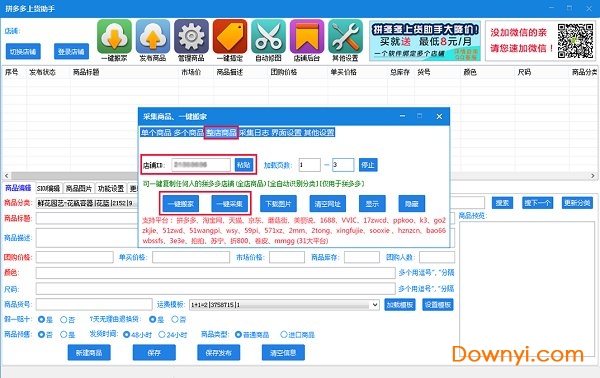Click the price-drop promotional banner

pos(425,41)
